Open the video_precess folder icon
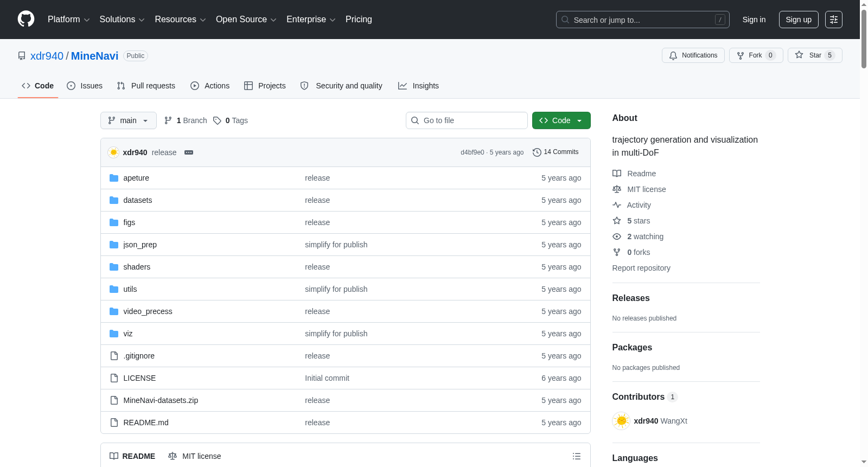Viewport: 868px width, 467px height. point(114,311)
